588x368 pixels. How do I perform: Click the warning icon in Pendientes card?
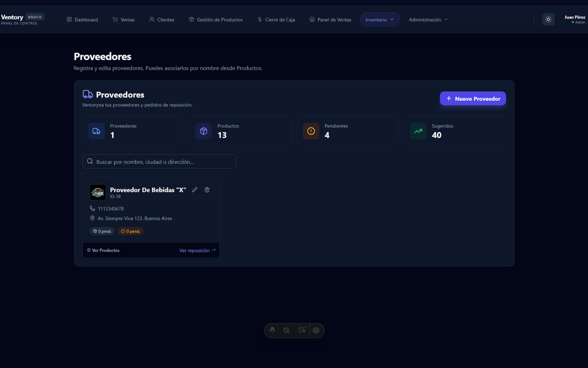click(311, 131)
